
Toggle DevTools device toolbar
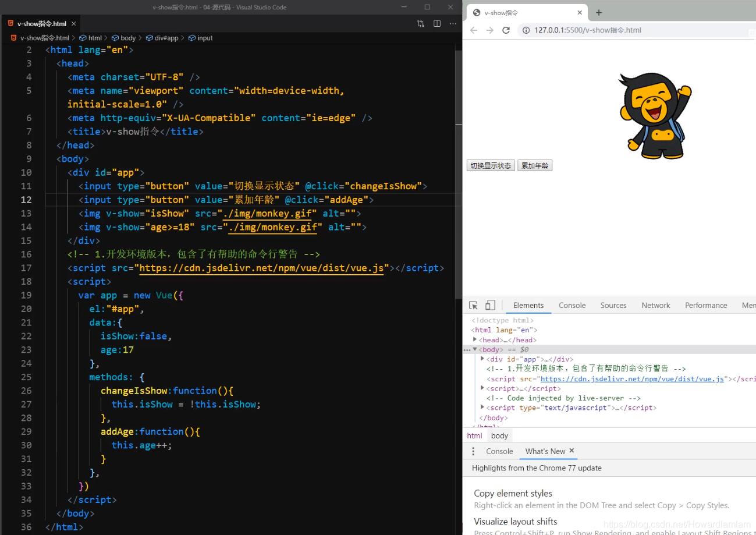(490, 305)
